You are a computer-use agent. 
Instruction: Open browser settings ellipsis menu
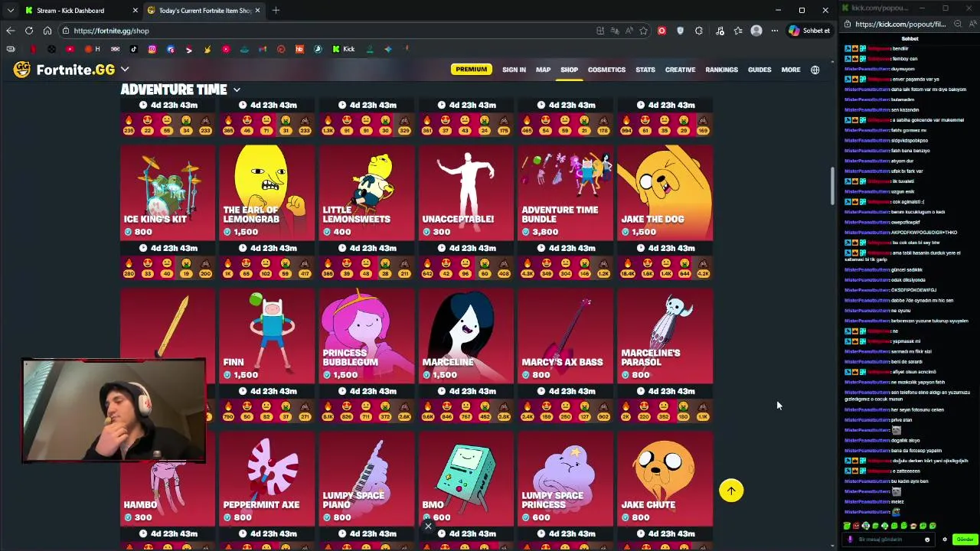point(775,31)
